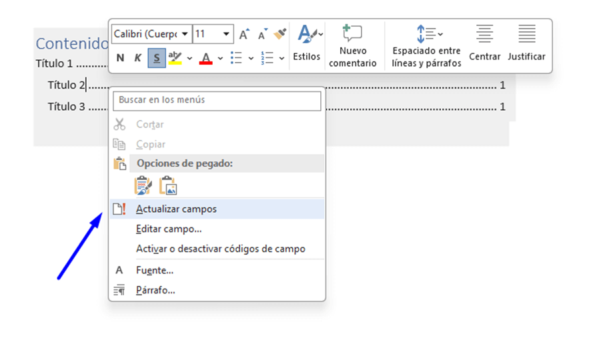Open the Estilos styles gallery
Screen dimensions: 591x364
[307, 43]
